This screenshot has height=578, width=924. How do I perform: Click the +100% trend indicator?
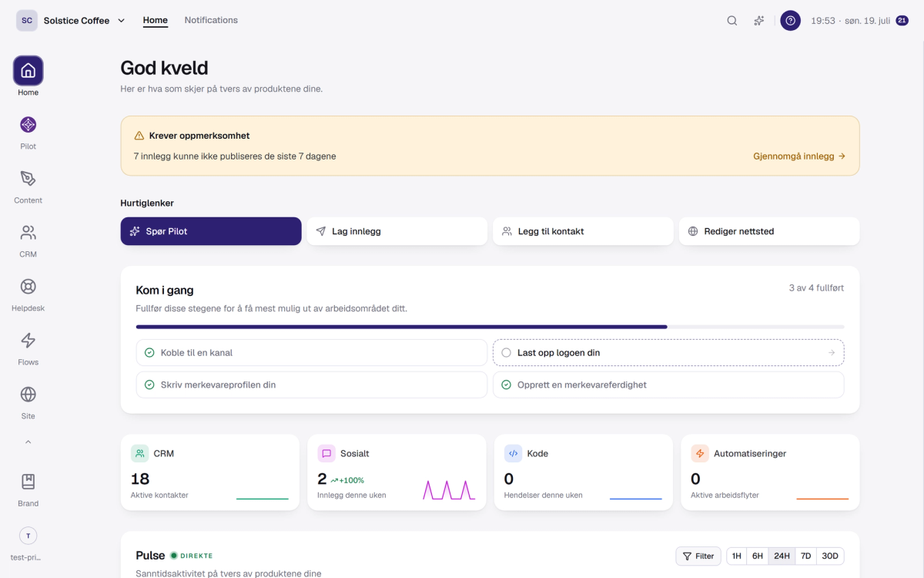click(347, 480)
